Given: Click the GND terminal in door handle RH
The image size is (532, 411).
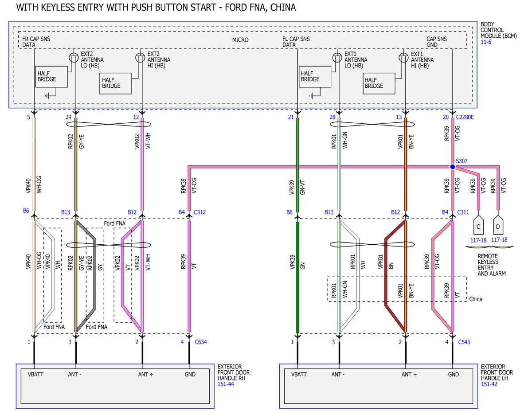Looking at the screenshot, I should [189, 375].
